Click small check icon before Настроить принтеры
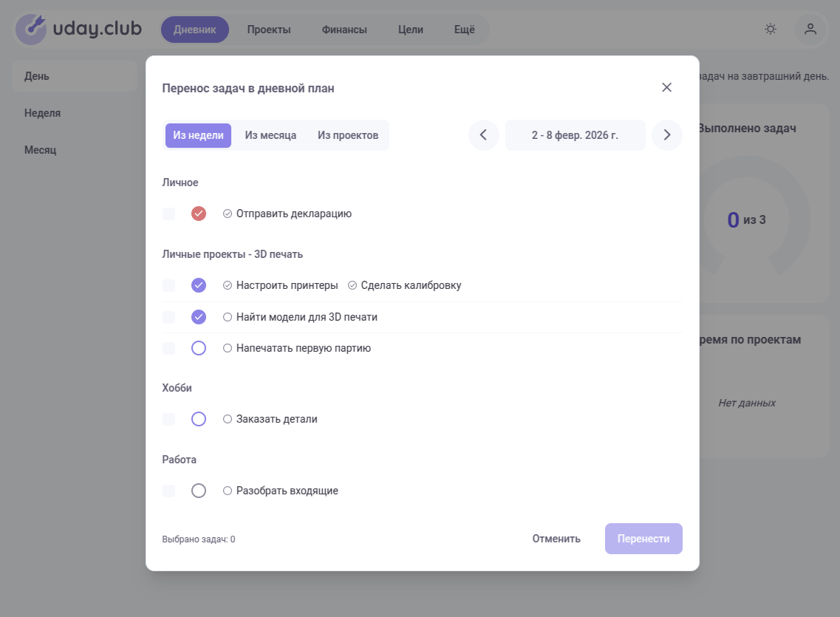This screenshot has height=617, width=840. click(x=228, y=285)
